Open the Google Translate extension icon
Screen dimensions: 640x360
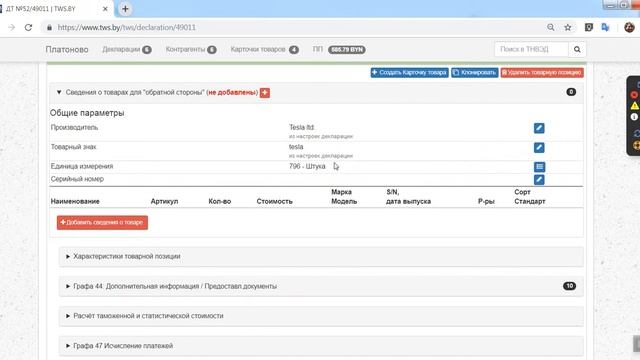tap(605, 27)
